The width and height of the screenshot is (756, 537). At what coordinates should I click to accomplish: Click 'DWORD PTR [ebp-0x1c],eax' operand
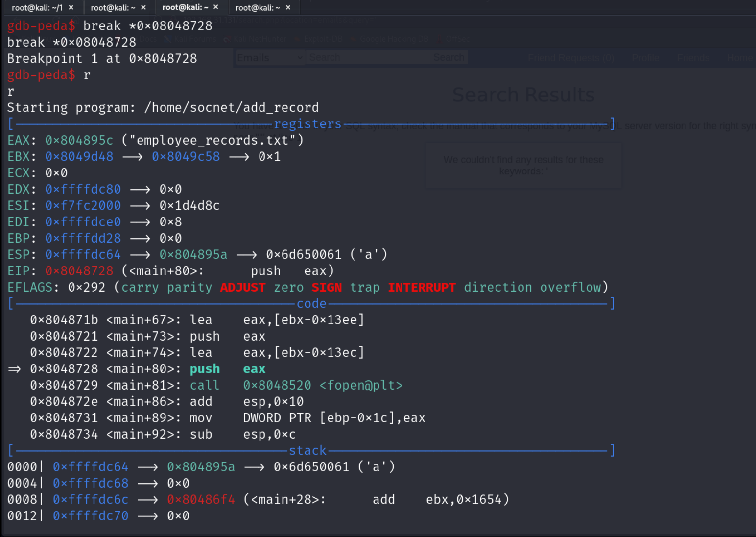coord(334,418)
